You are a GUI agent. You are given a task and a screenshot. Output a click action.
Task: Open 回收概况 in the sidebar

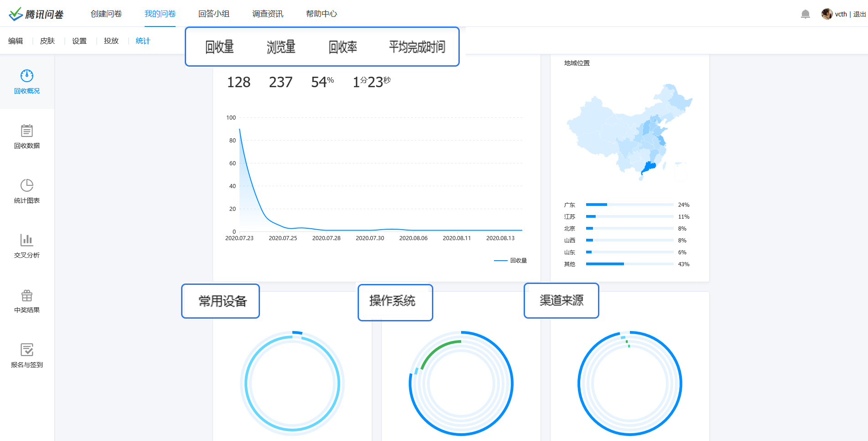(27, 82)
